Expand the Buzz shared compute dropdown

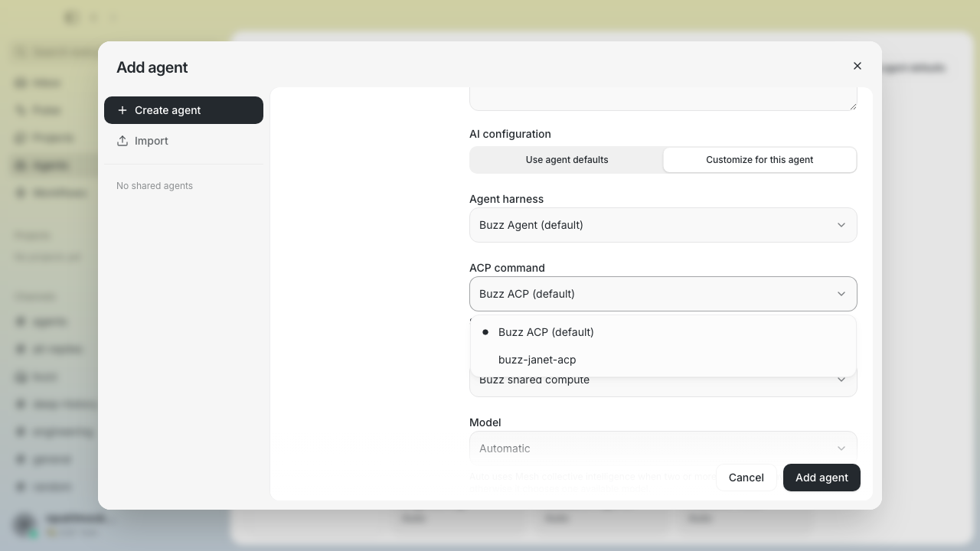663,380
